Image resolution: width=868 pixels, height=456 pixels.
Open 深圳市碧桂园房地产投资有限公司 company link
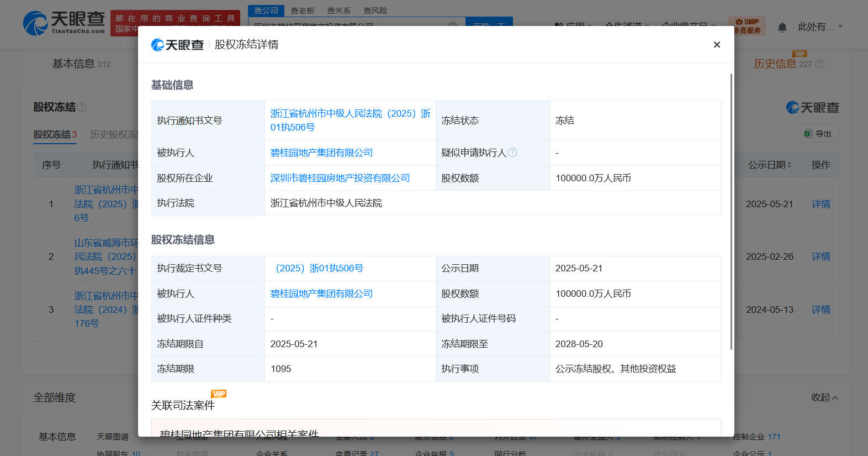(340, 178)
